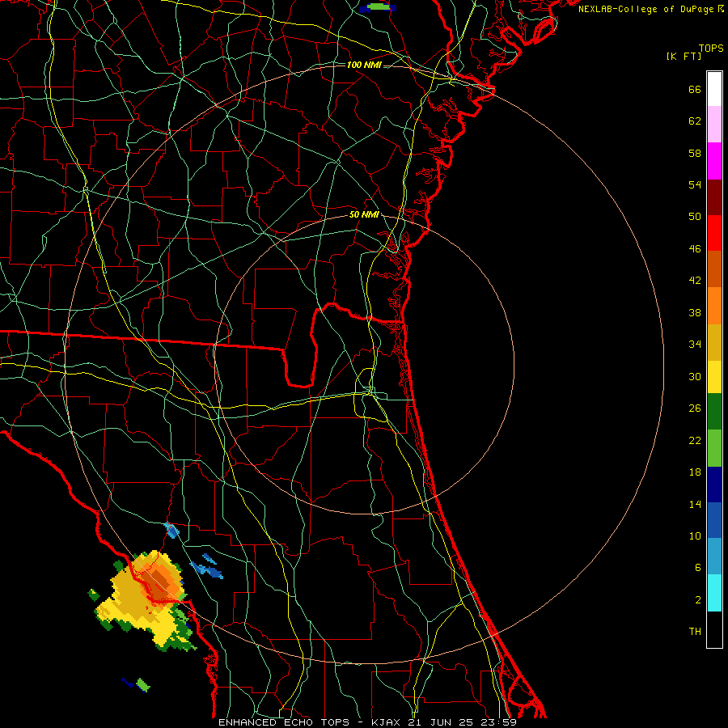
Task: Click the dark red 50-54 kft legend swatch
Action: click(714, 197)
